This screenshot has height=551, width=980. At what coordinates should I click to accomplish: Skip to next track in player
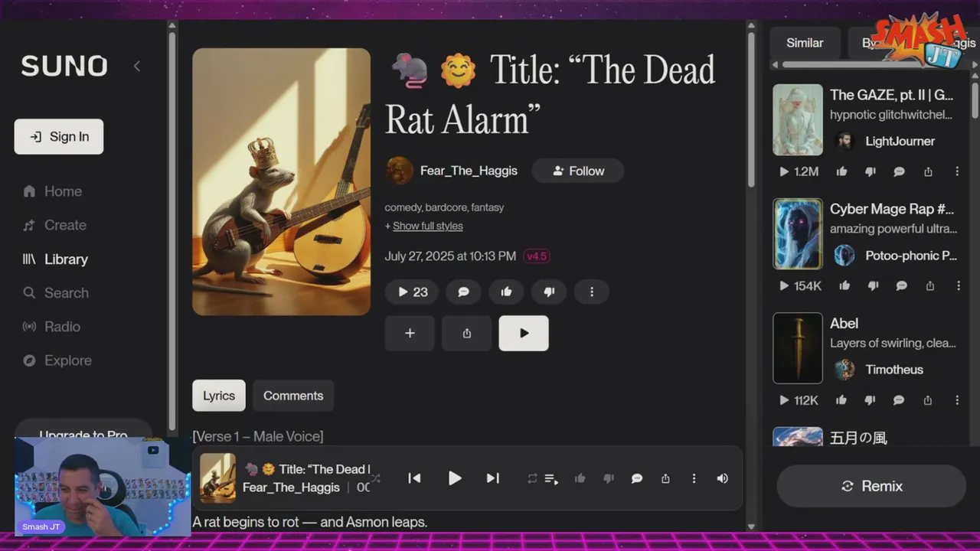pos(493,478)
